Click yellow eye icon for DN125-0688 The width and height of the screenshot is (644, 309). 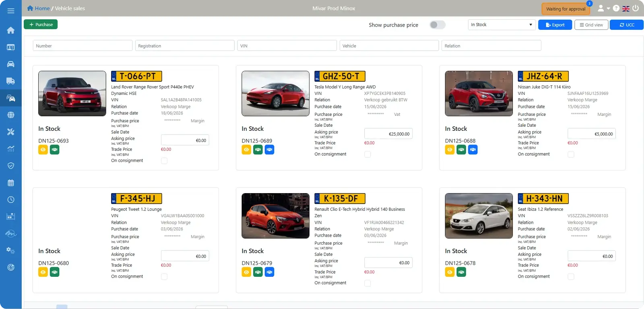click(450, 150)
